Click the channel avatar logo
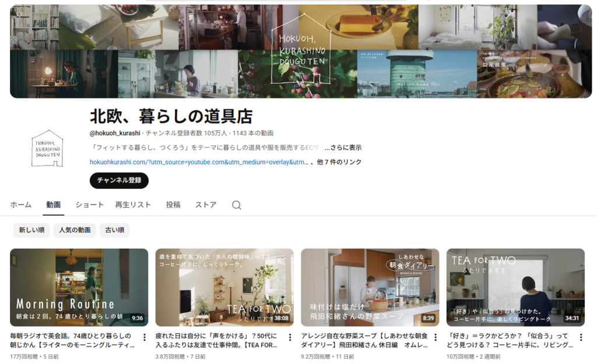597x364 pixels. (x=47, y=147)
